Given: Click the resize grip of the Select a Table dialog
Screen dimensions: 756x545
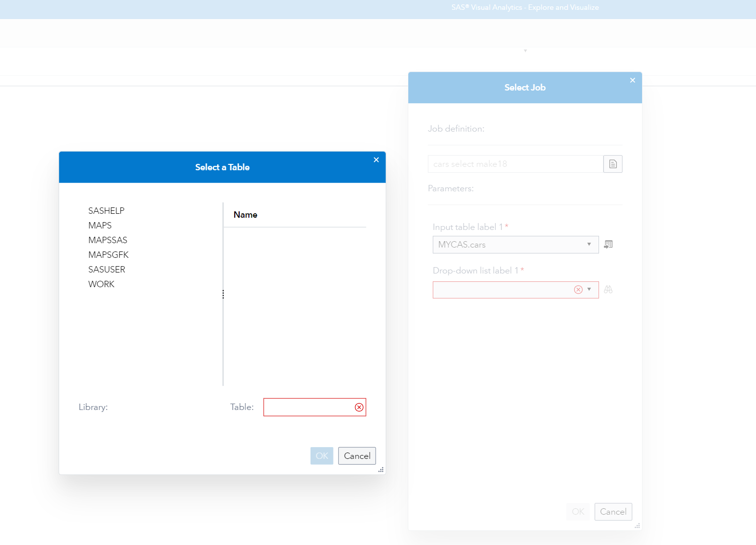Looking at the screenshot, I should click(x=381, y=470).
